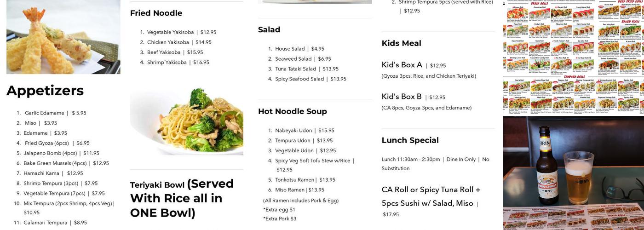Open the yakisoba noodle dish photo
Screen dimensions: 644x230
pyautogui.click(x=186, y=121)
